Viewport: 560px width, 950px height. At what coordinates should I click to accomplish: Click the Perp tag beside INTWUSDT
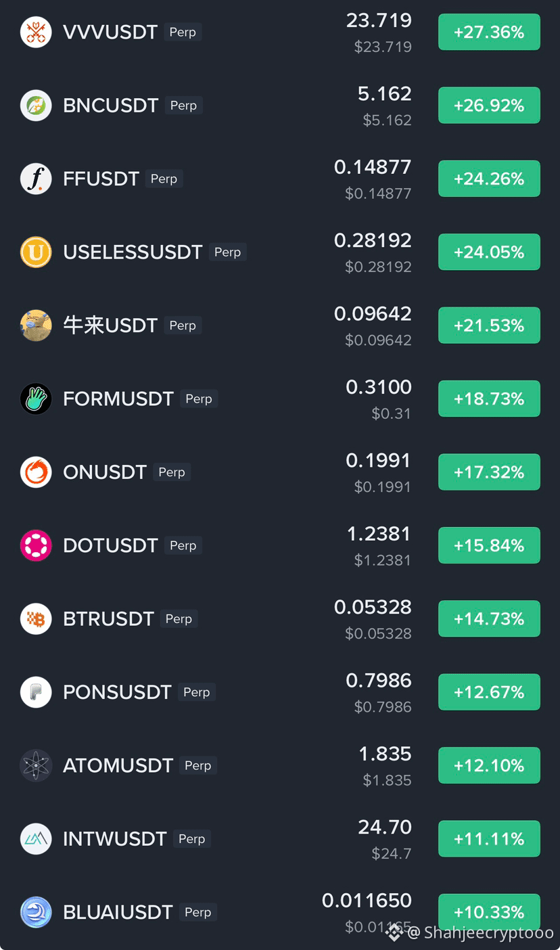(192, 838)
